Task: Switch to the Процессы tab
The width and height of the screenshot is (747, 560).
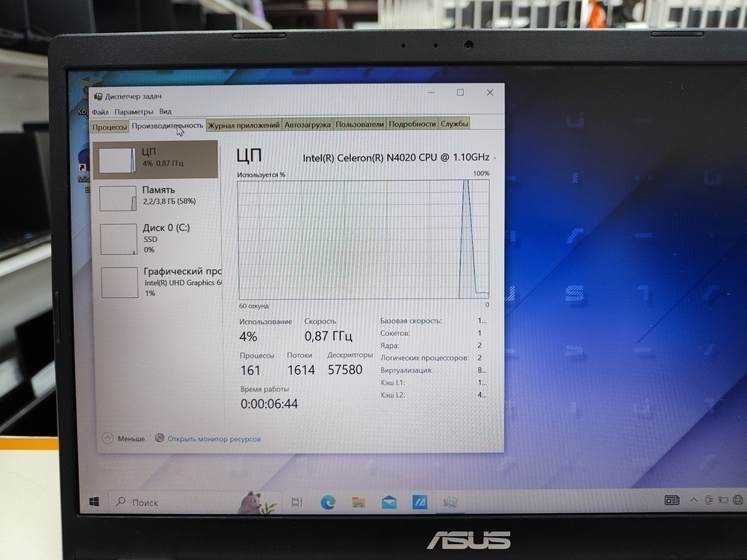Action: click(x=109, y=125)
